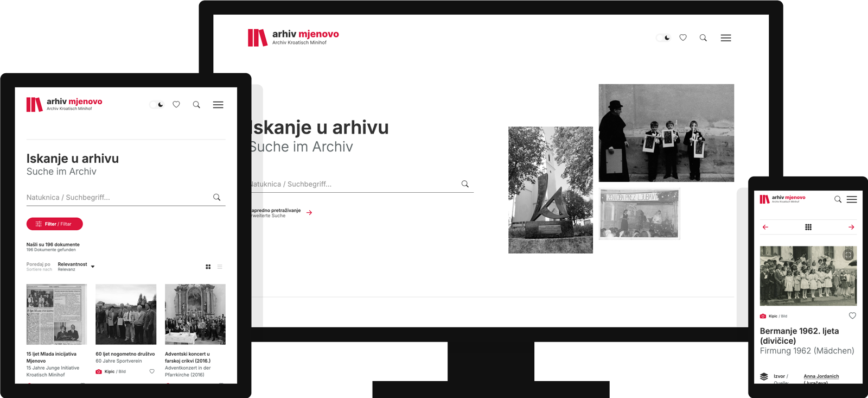Favorite the Bermanje 1962 photo on phone

852,315
